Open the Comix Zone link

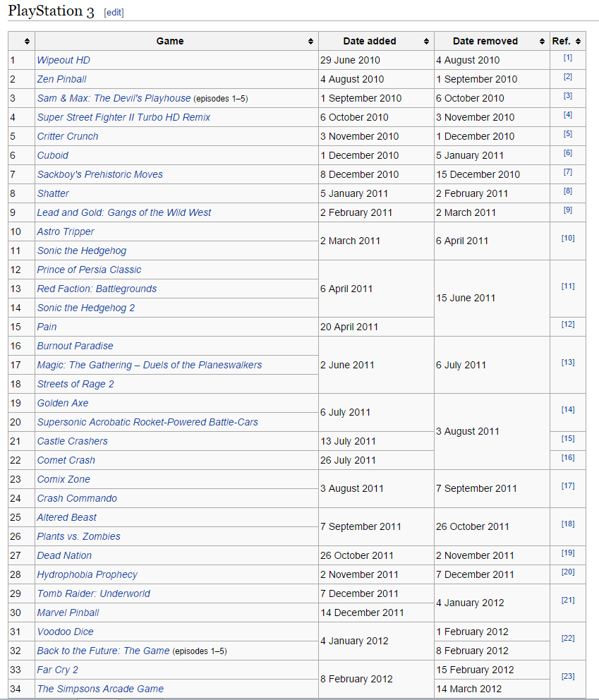(x=63, y=479)
